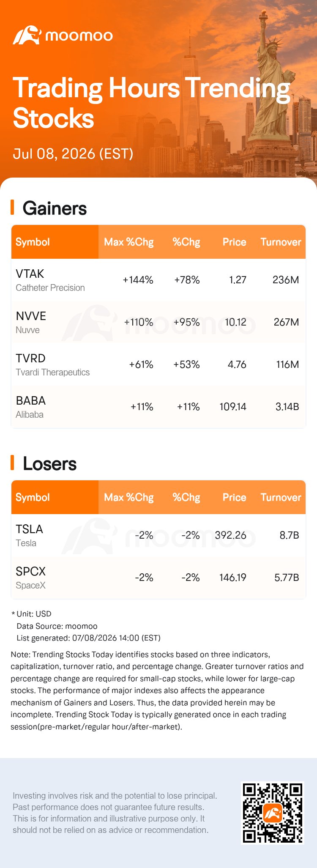Click the Price header in Gainers table
This screenshot has width=317, height=868.
234,242
